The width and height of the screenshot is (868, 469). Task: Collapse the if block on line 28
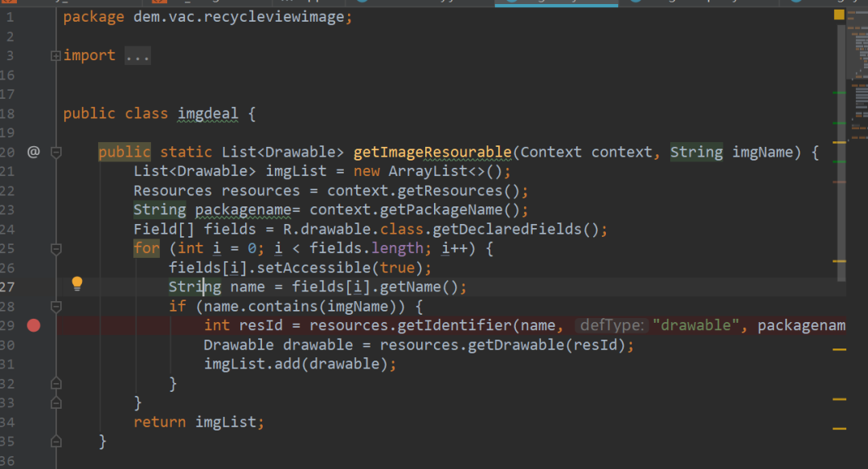56,307
